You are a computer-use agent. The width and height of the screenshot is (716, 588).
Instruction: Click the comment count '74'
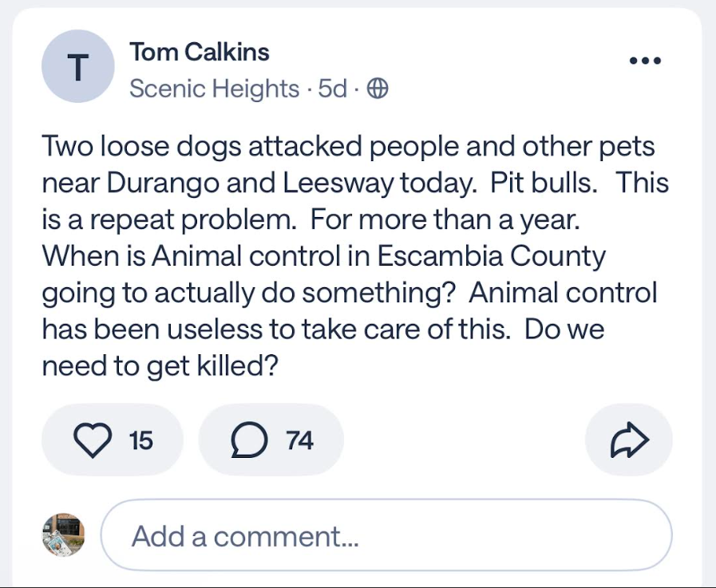(299, 440)
